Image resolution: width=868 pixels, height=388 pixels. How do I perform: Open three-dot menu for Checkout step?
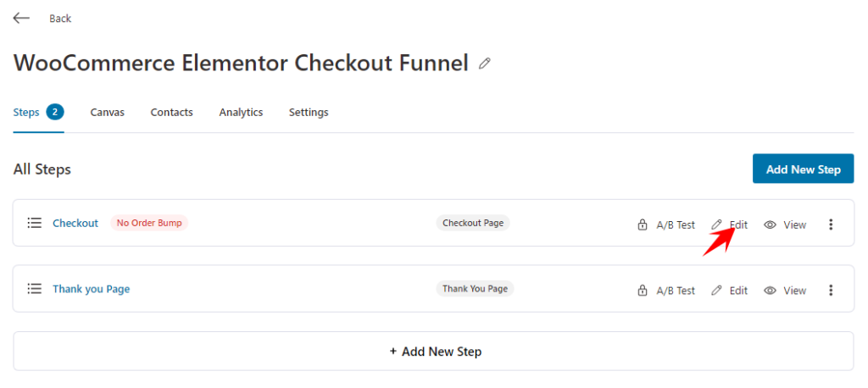point(831,224)
